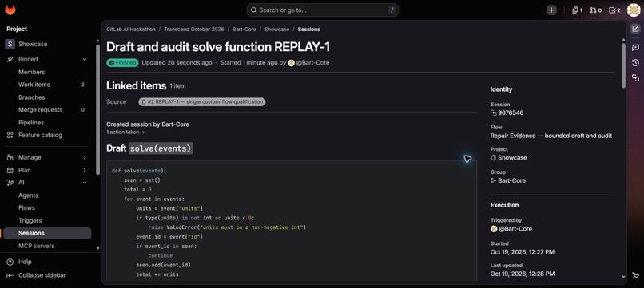The image size is (644, 288).
Task: Copy session ID 9676546 icon
Action: coord(493,112)
